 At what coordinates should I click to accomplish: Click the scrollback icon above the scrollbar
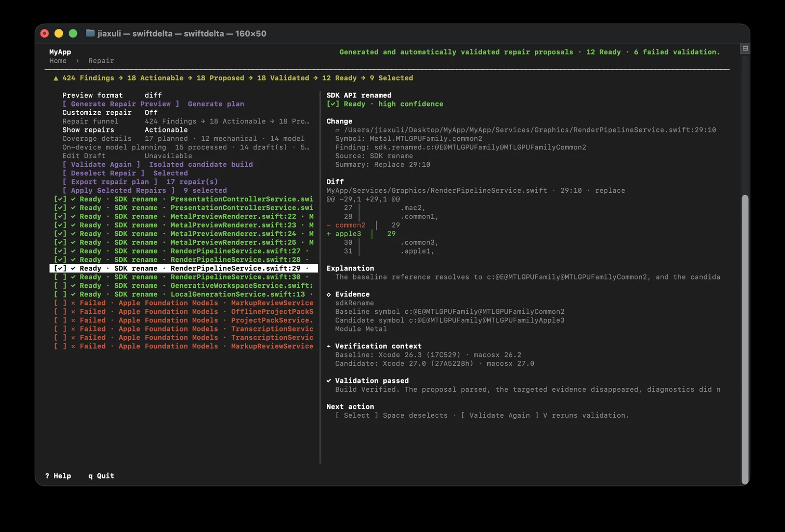click(x=745, y=49)
